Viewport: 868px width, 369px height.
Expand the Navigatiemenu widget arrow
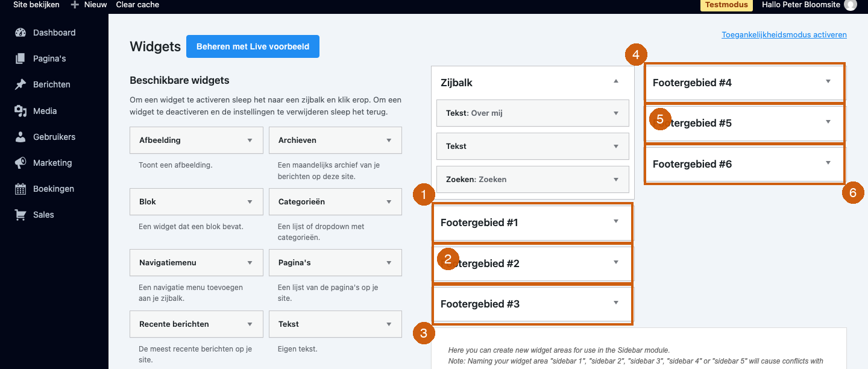coord(250,262)
